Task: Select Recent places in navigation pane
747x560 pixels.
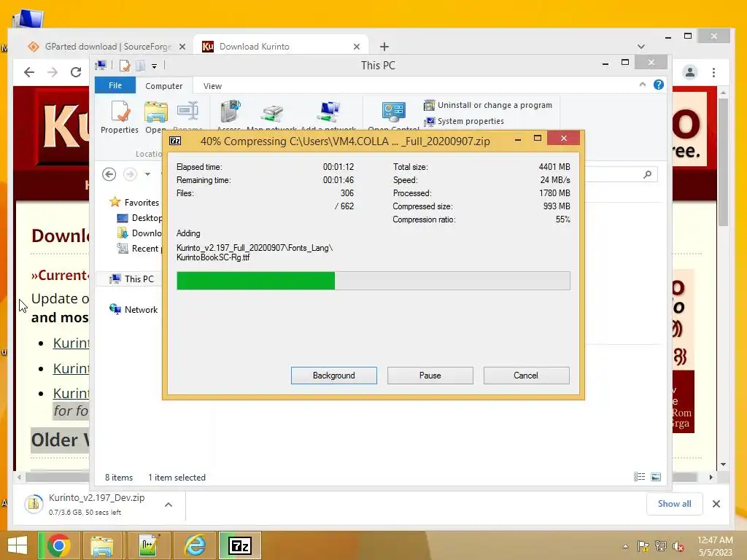Action: (x=139, y=248)
